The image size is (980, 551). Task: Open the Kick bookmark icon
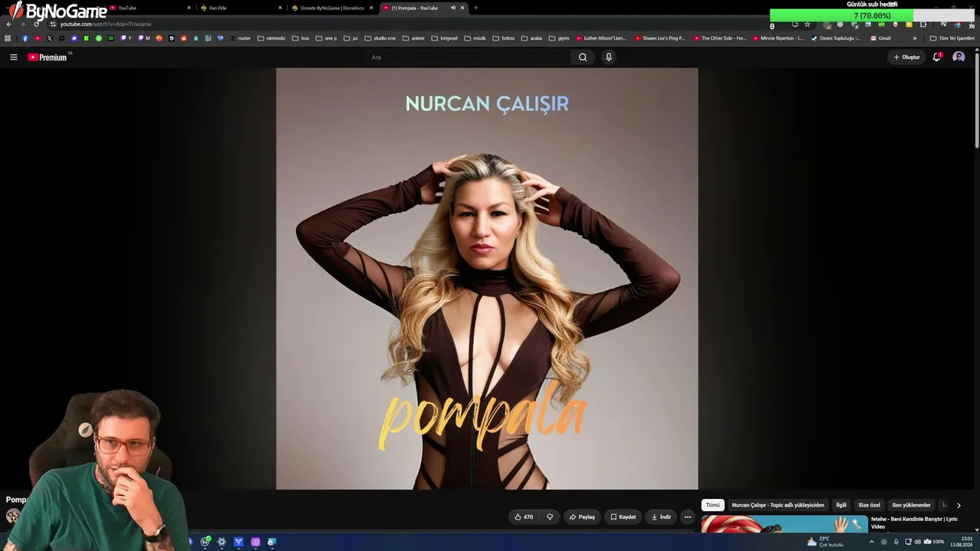tap(87, 38)
